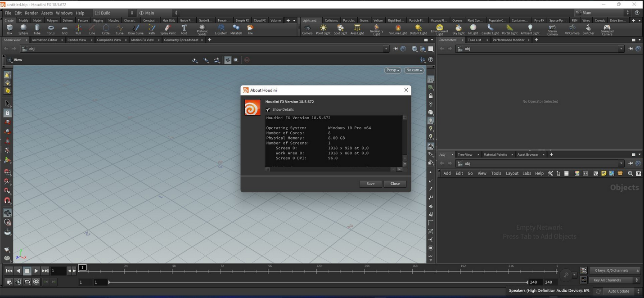Play the timeline forward
This screenshot has height=298, width=644.
click(36, 271)
